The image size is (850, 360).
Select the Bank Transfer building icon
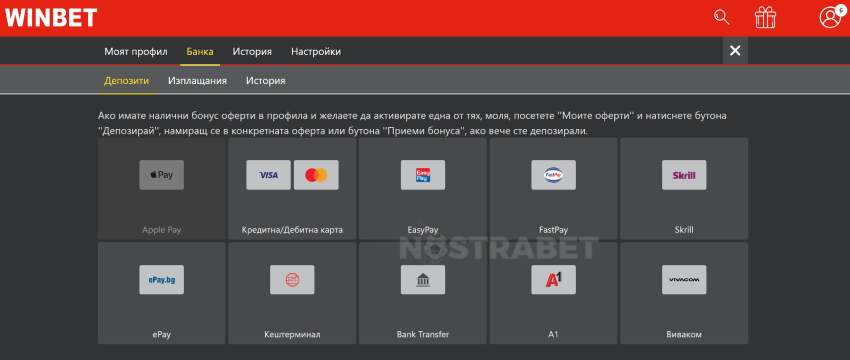coord(423,279)
